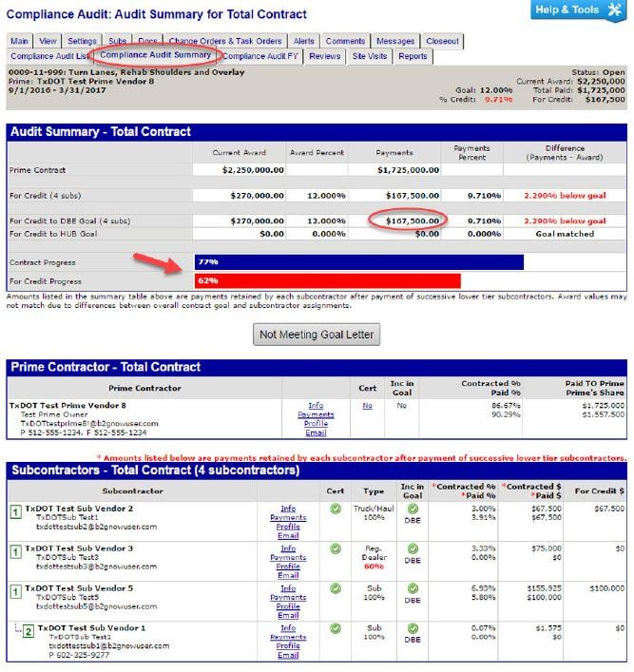
Task: Click the blue Contract Progress bar
Action: 358,261
